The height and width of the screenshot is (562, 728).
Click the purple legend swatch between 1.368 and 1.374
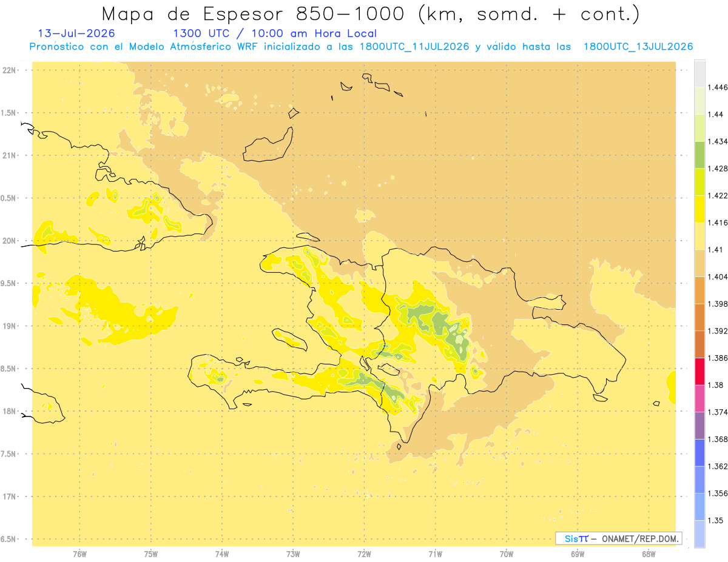pyautogui.click(x=699, y=426)
